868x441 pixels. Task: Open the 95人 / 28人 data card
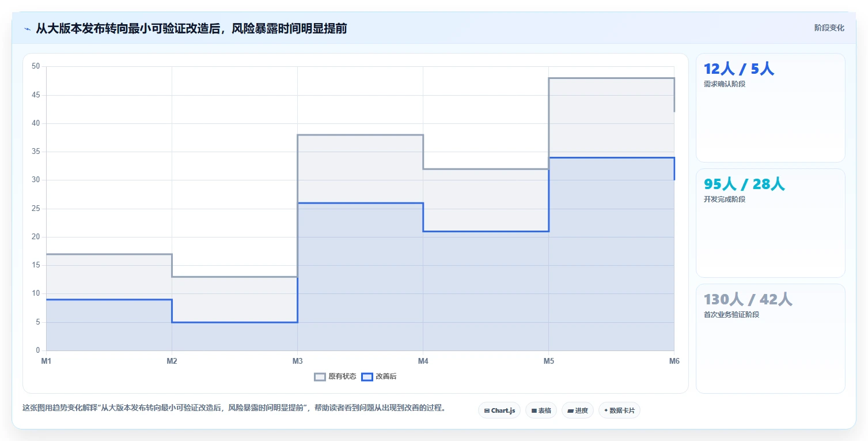click(x=770, y=223)
